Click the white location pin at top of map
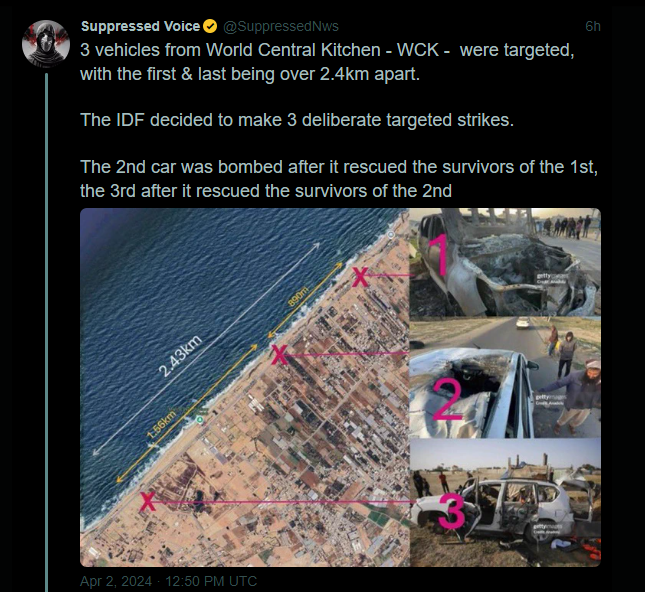This screenshot has width=645, height=592. tap(391, 234)
